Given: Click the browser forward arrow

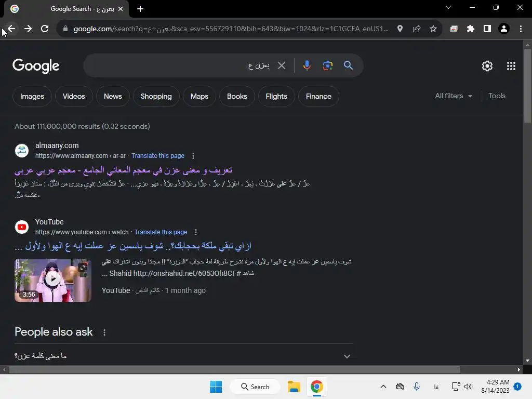Looking at the screenshot, I should coord(28,29).
